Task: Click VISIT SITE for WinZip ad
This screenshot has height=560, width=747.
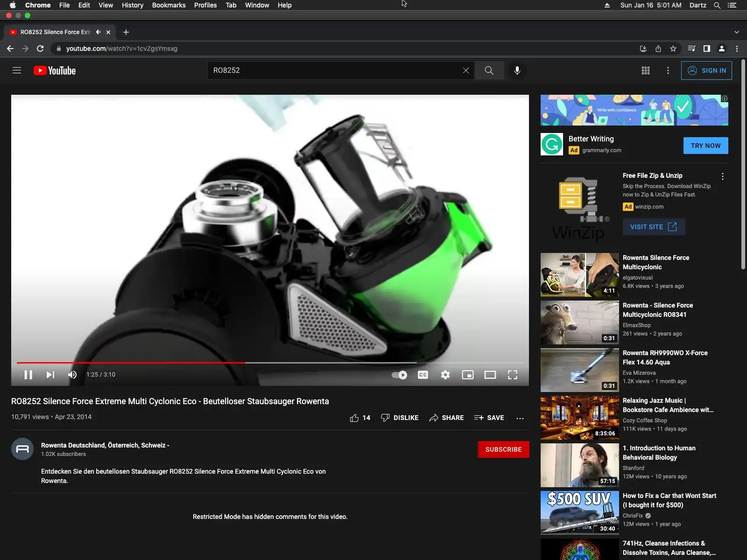Action: click(654, 227)
